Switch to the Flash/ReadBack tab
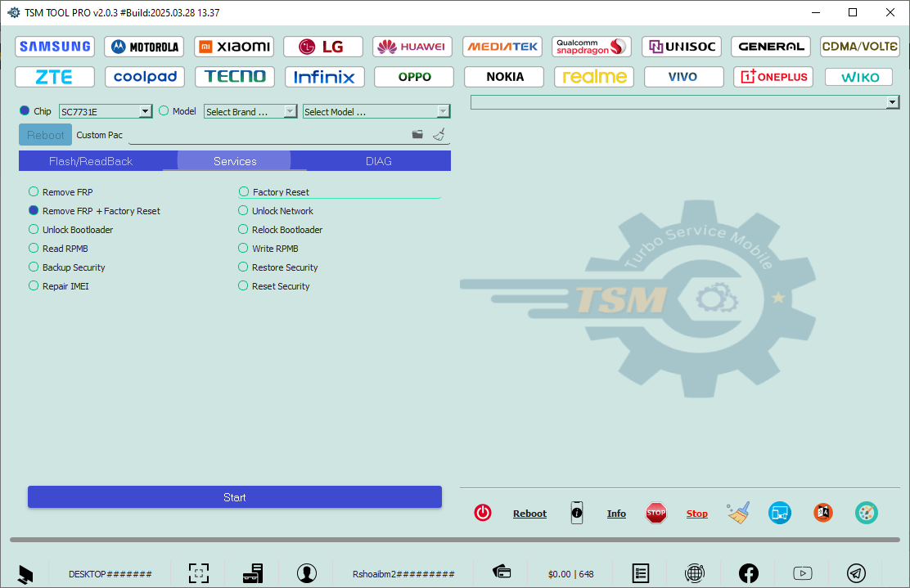The height and width of the screenshot is (588, 910). click(91, 161)
